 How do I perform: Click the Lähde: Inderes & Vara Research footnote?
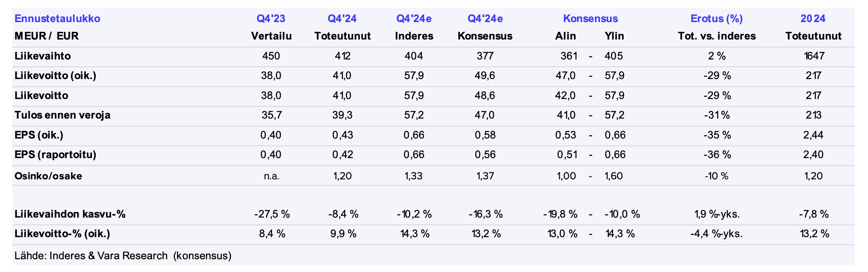coord(123,256)
